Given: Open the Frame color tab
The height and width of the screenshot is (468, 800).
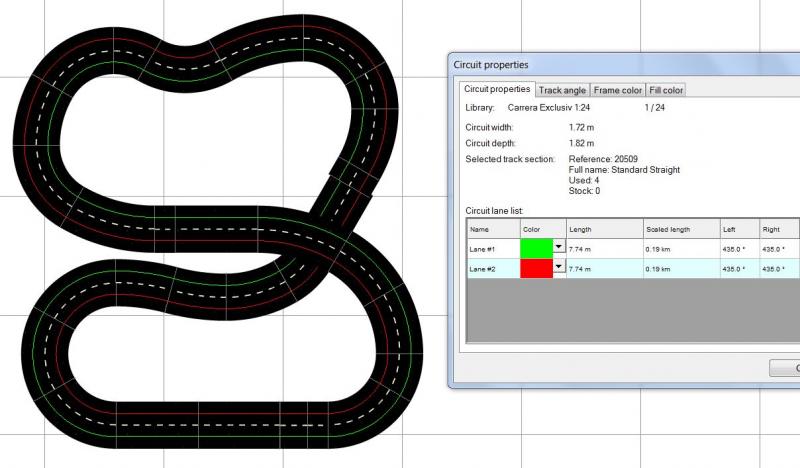Looking at the screenshot, I should click(x=618, y=90).
